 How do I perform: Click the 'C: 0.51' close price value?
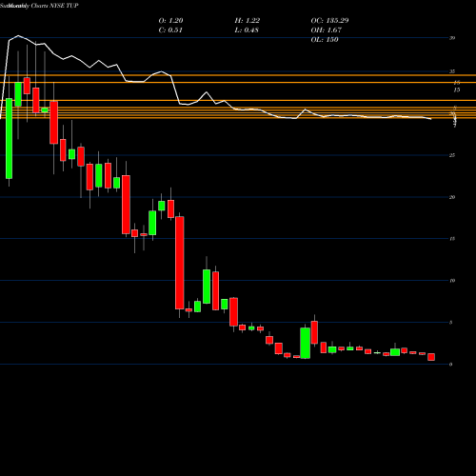point(170,30)
